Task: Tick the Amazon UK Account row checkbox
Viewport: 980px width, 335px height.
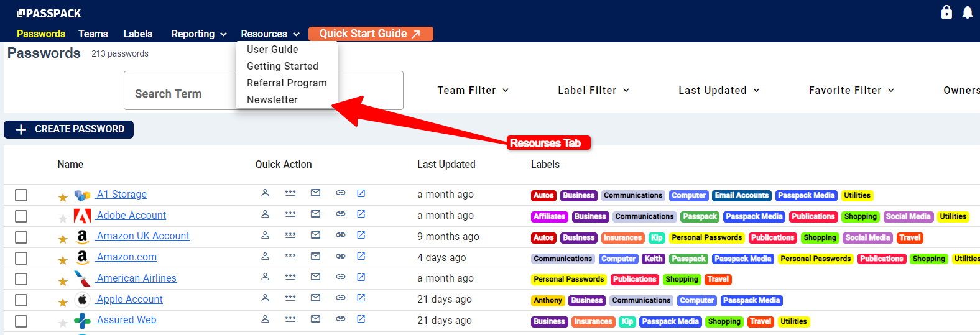Action: point(21,237)
